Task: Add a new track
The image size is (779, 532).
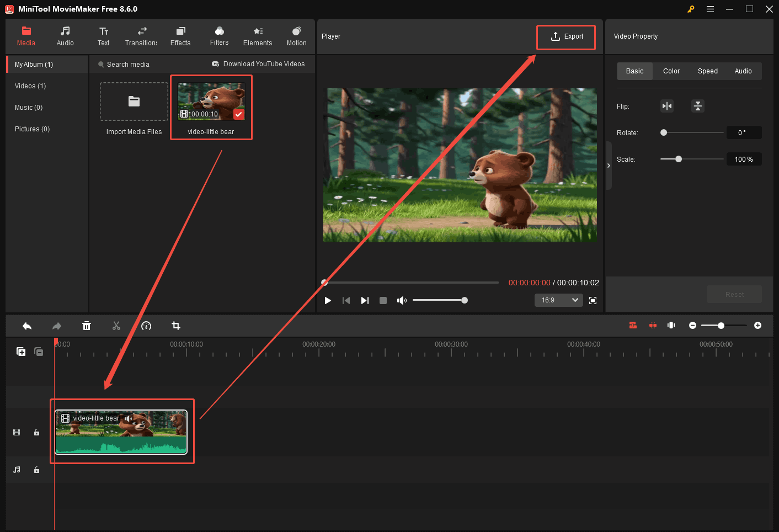Action: coord(21,352)
